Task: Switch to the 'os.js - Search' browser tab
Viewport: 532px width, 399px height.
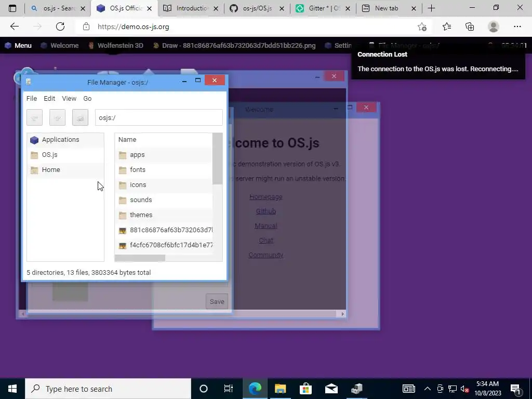Action: pos(58,8)
